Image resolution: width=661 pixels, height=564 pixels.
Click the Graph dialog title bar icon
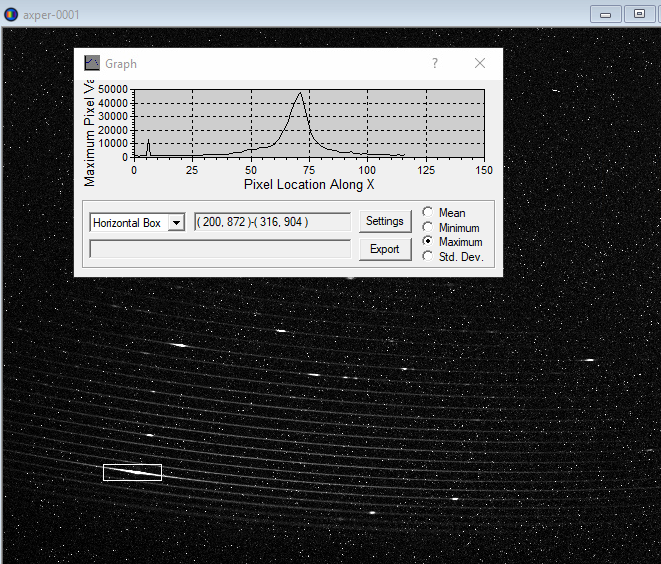(x=92, y=63)
